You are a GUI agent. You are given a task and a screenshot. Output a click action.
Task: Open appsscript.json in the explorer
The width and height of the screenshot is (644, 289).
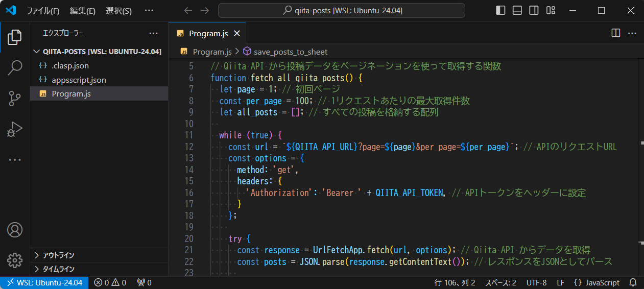point(99,80)
